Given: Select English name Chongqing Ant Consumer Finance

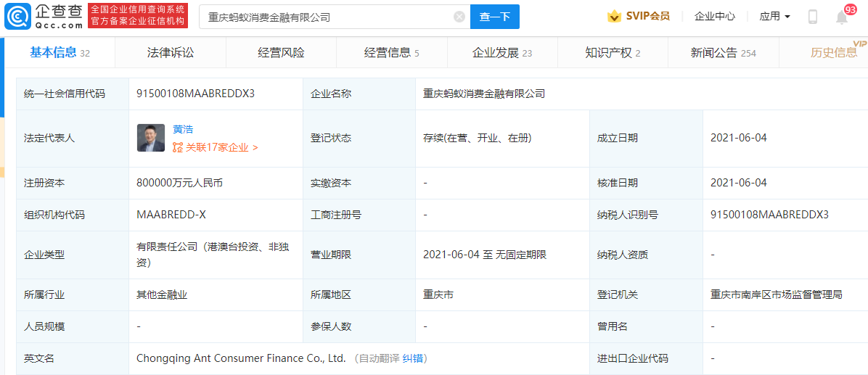Looking at the screenshot, I should click(x=241, y=358).
